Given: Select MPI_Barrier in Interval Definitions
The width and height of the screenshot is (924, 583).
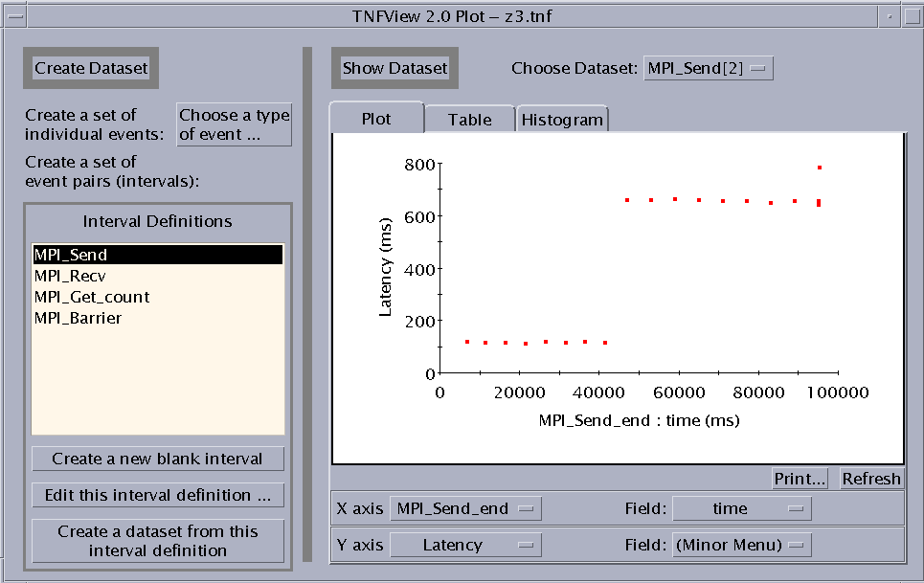Looking at the screenshot, I should (x=157, y=318).
